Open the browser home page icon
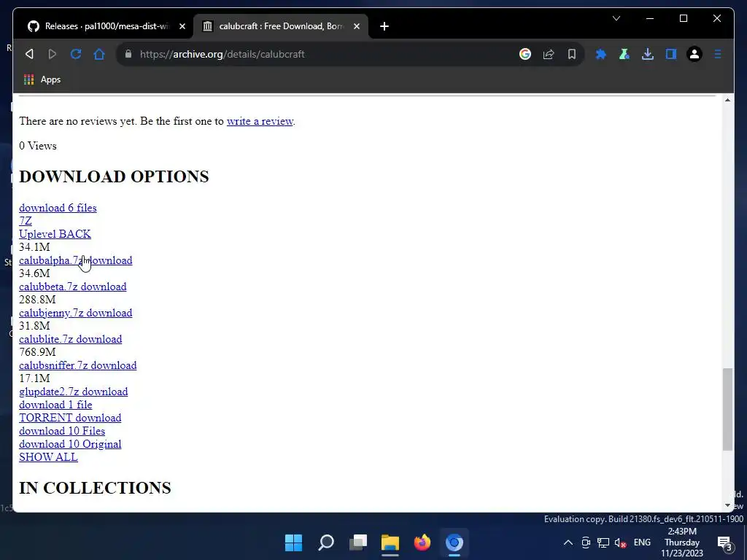 (99, 54)
